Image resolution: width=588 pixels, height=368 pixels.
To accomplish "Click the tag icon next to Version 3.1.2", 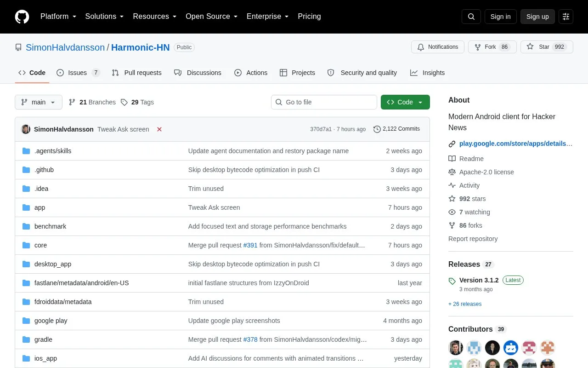I will [x=452, y=281].
